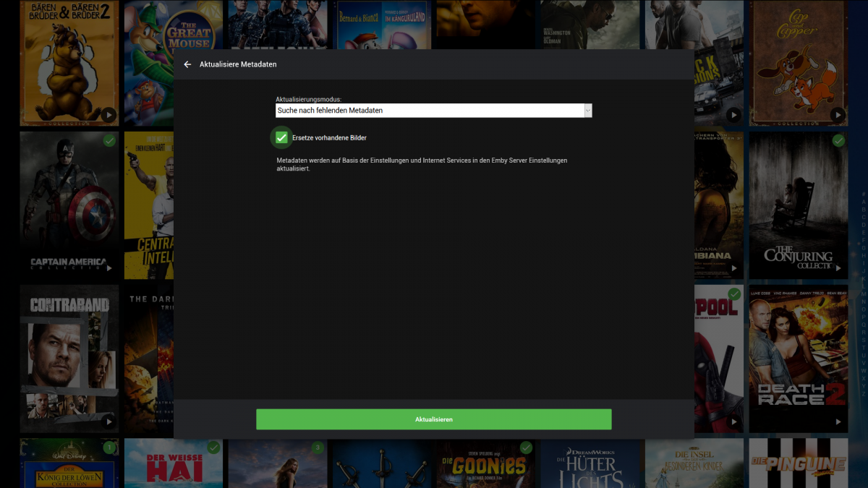Open The Dark Knight trilogy poster
868x488 pixels.
[148, 359]
